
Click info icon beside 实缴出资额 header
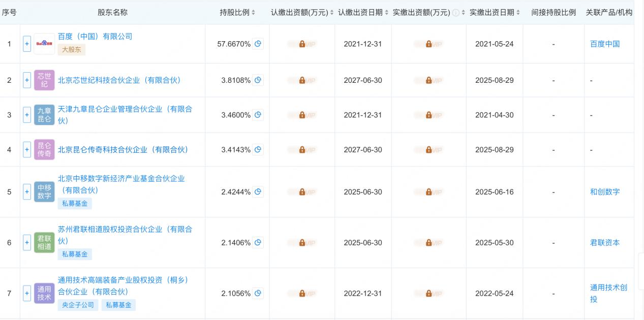click(456, 13)
